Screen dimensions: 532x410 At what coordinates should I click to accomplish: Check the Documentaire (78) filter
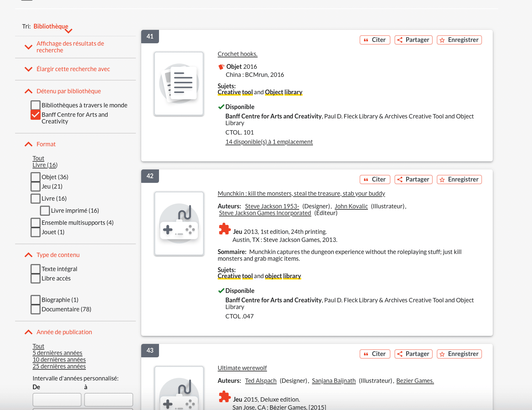point(36,309)
